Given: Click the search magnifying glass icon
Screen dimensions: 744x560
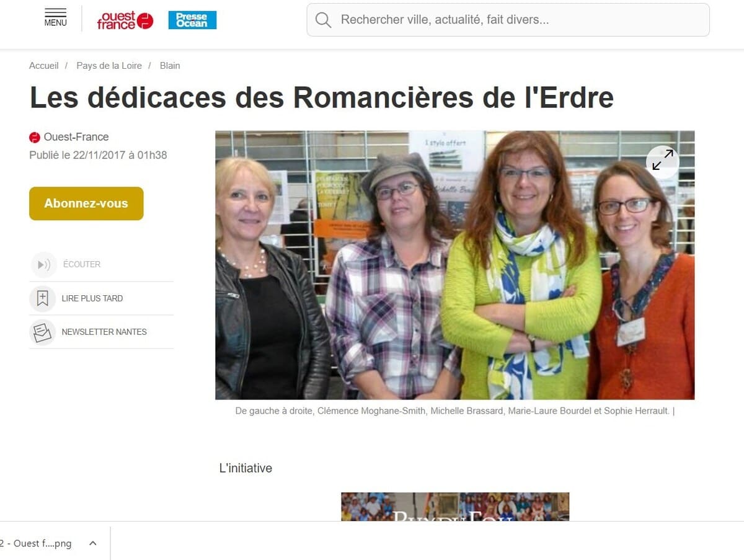Looking at the screenshot, I should point(323,20).
